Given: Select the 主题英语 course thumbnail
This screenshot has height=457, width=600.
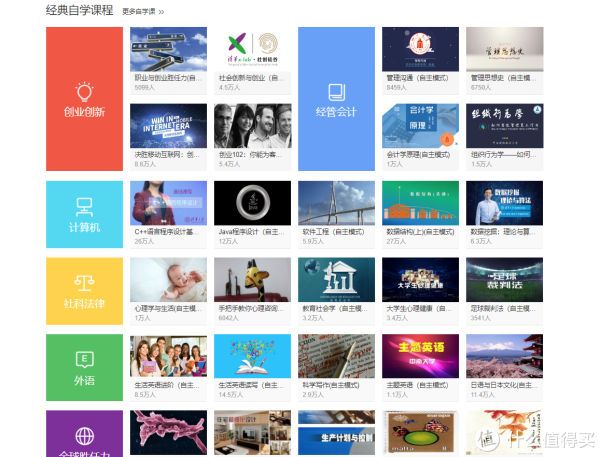Looking at the screenshot, I should (x=420, y=356).
